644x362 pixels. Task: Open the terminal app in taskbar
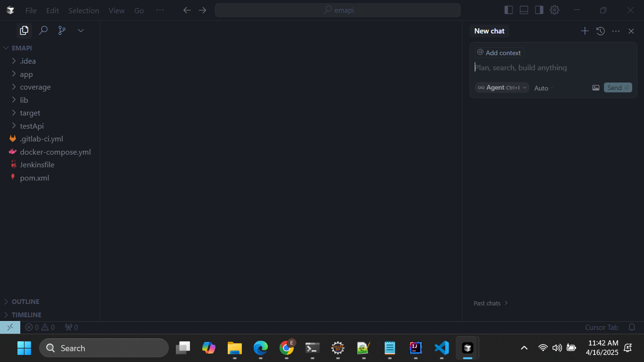(312, 348)
